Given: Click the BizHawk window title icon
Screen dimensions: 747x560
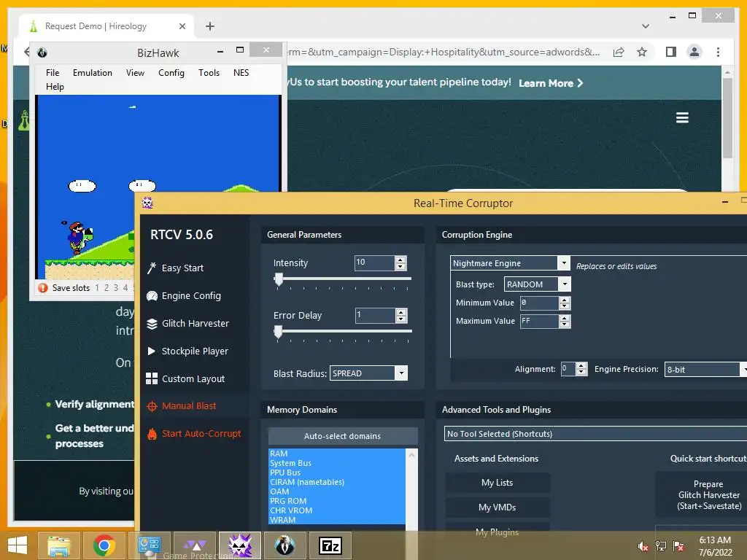Looking at the screenshot, I should coord(42,52).
